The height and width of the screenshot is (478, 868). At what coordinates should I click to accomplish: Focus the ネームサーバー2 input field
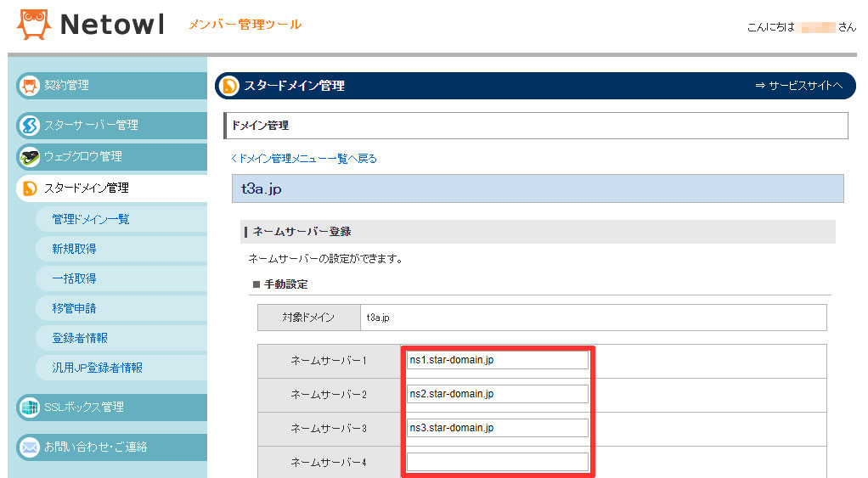497,394
